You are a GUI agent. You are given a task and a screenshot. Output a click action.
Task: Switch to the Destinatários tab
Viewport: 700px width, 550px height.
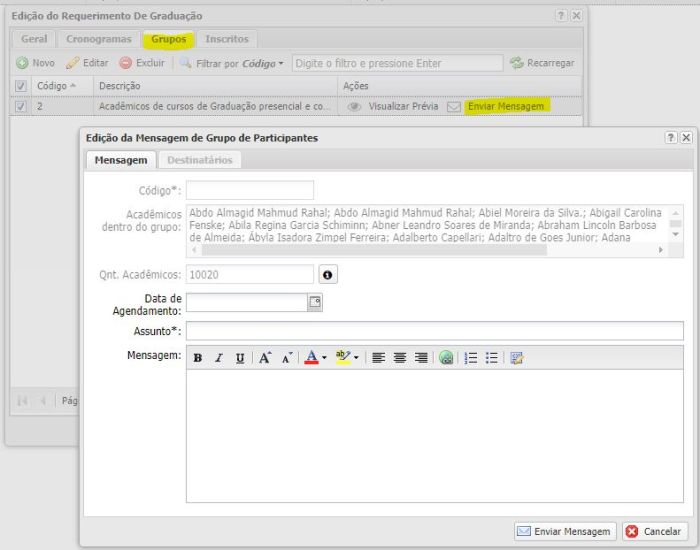[x=199, y=160]
